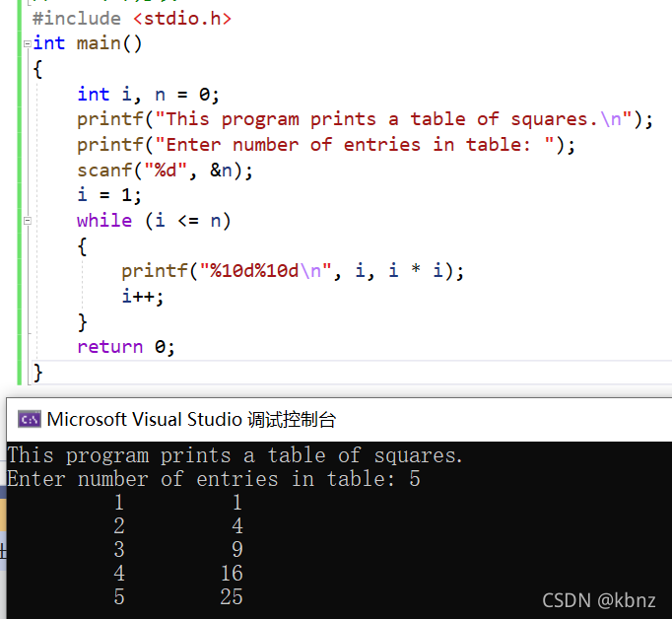Click the 'i = 1;' statement
672x619 pixels.
click(108, 195)
